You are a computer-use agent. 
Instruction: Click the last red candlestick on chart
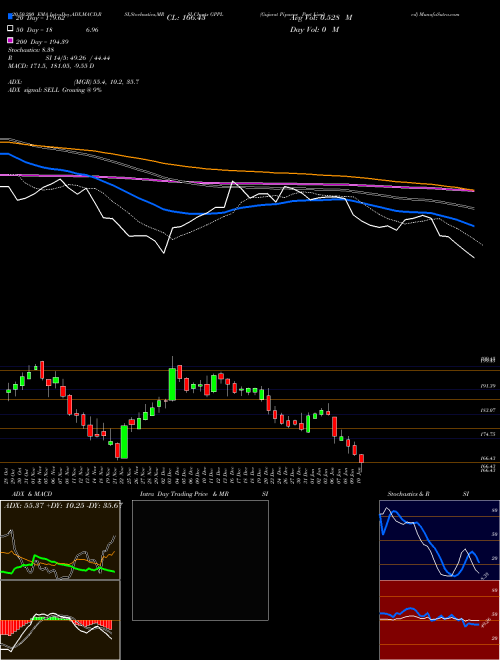(x=361, y=460)
